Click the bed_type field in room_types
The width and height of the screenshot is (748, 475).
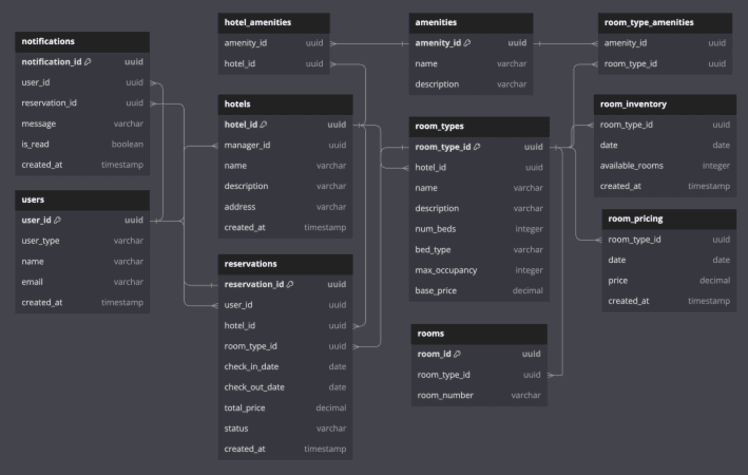(x=479, y=249)
